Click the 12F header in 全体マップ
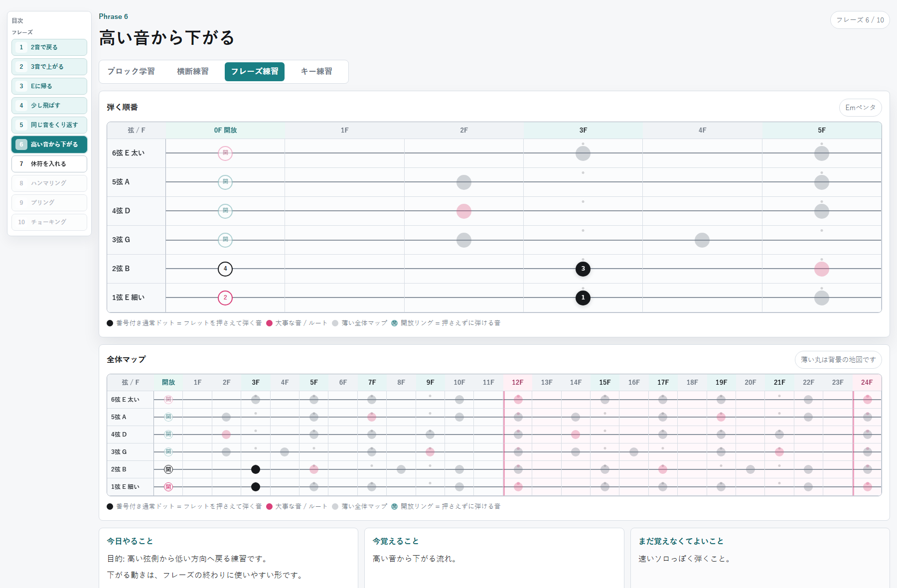The height and width of the screenshot is (588, 897). (517, 383)
